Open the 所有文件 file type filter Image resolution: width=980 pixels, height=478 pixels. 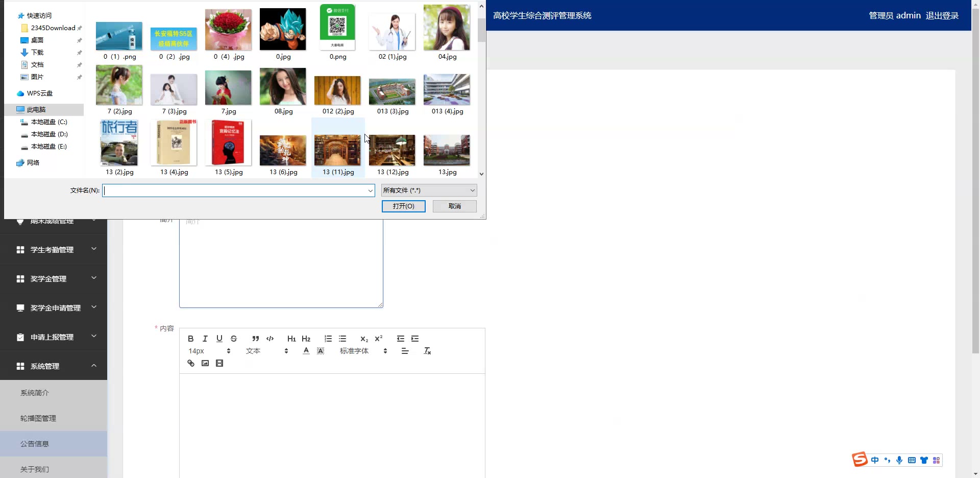(429, 190)
